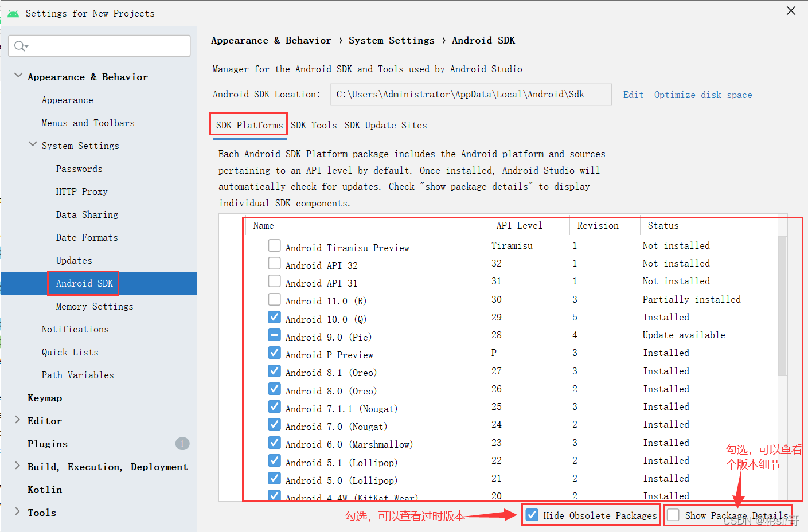Image resolution: width=808 pixels, height=532 pixels.
Task: Open the SDK Update Sites tab
Action: pyautogui.click(x=385, y=125)
